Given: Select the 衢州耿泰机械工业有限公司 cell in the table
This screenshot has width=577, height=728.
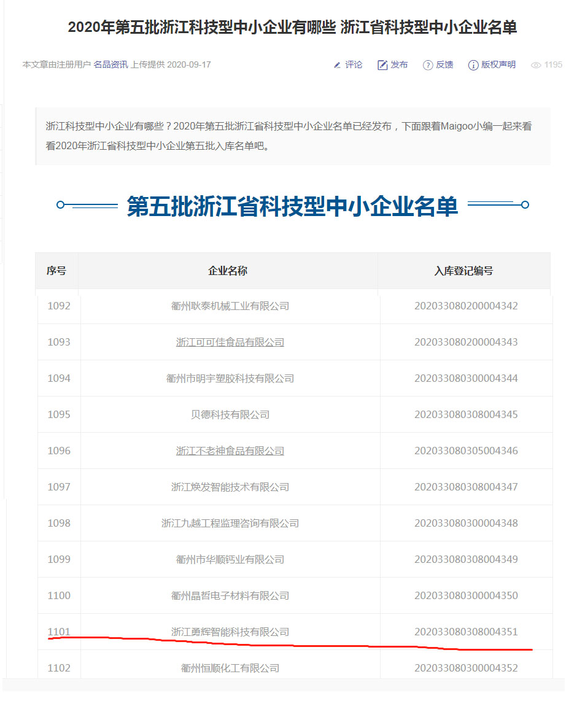Looking at the screenshot, I should [230, 306].
